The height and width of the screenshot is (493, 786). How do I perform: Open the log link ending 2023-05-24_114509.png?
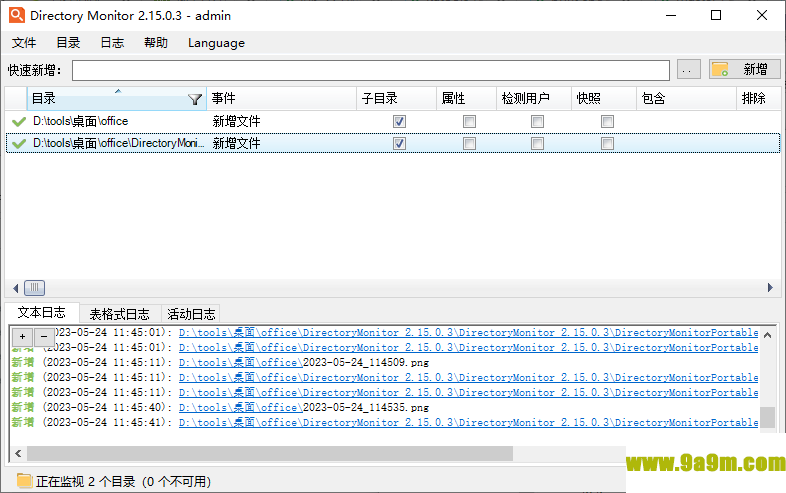coord(304,363)
